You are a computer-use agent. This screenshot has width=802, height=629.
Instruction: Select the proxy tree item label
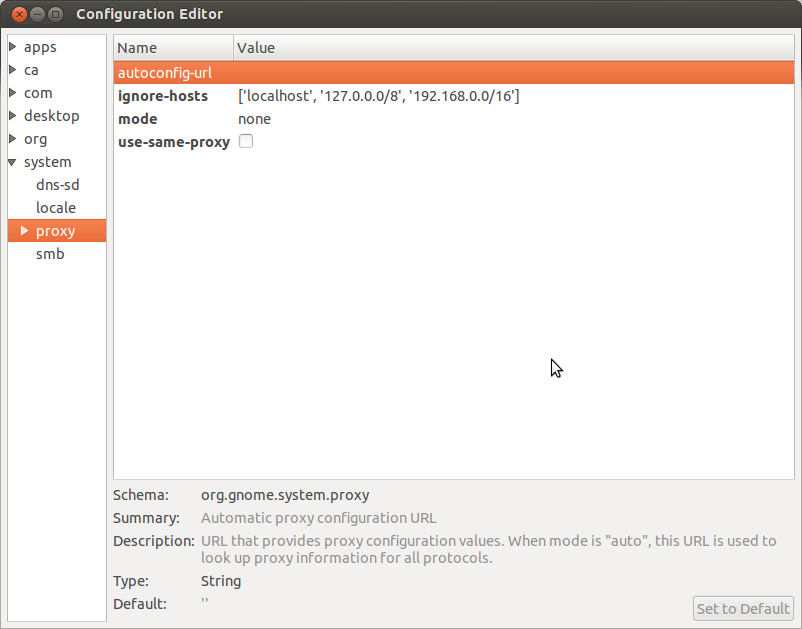pyautogui.click(x=56, y=231)
